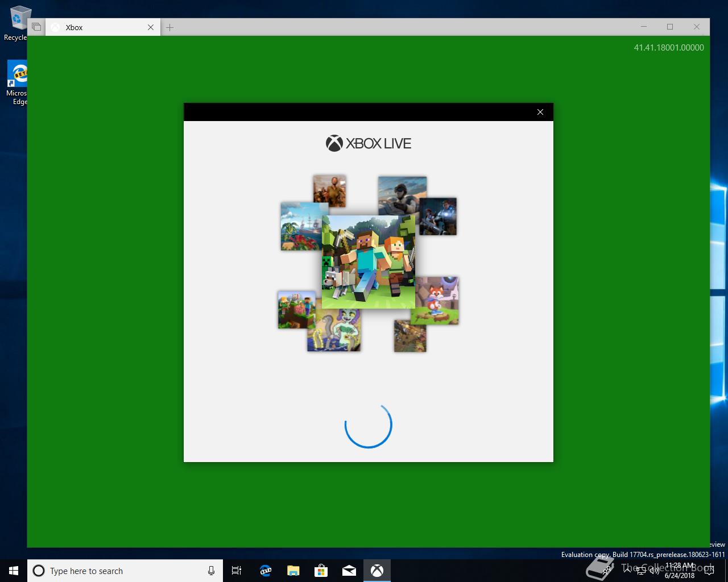728x582 pixels.
Task: Select the Xbox tab
Action: pyautogui.click(x=102, y=27)
